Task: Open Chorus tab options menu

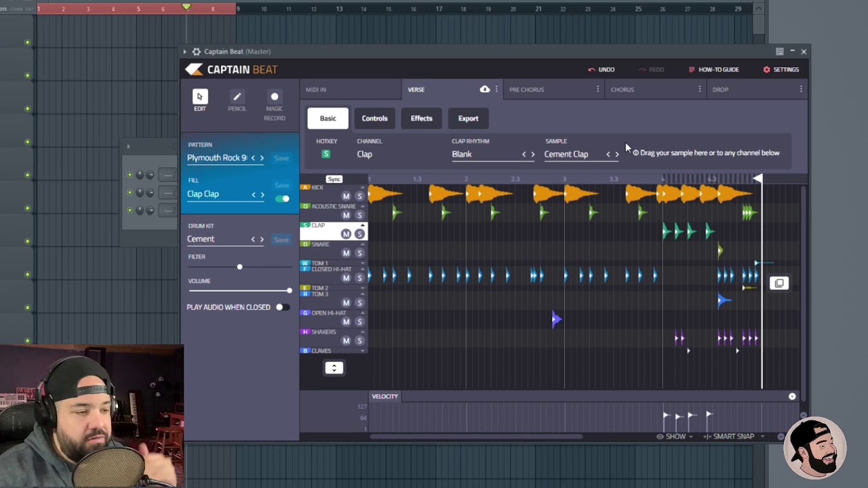Action: 699,89
